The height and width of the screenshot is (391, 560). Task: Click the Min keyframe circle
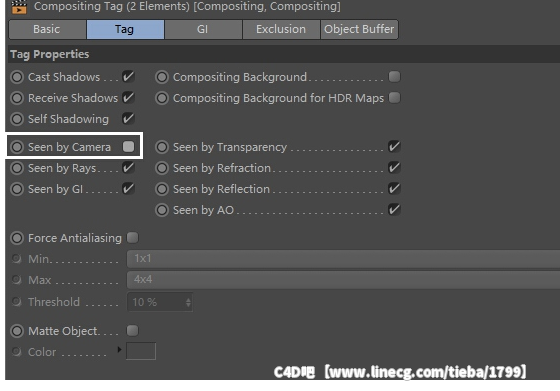(x=16, y=259)
